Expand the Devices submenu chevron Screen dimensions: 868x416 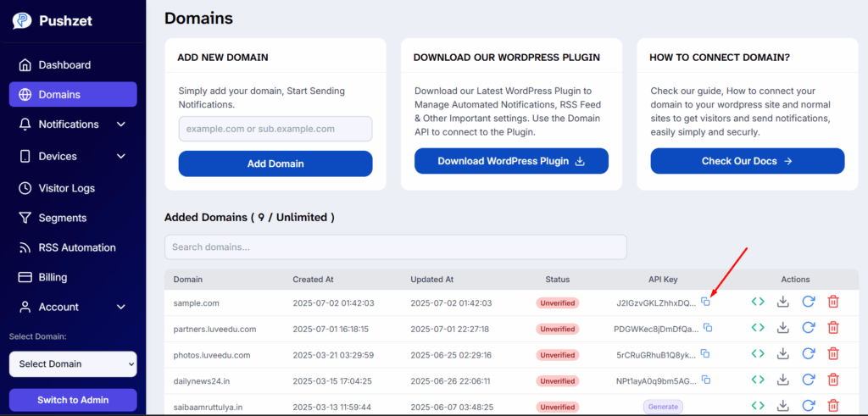121,157
